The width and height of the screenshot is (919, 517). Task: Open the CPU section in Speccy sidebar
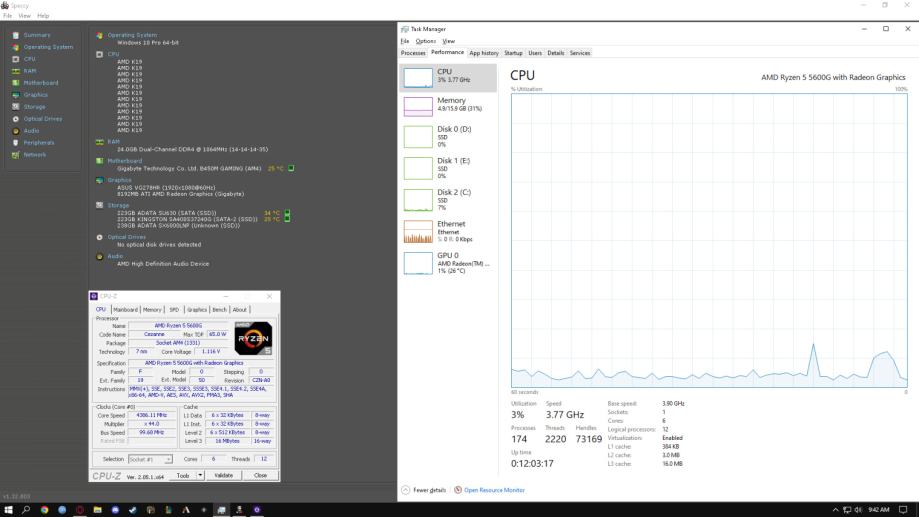[29, 59]
